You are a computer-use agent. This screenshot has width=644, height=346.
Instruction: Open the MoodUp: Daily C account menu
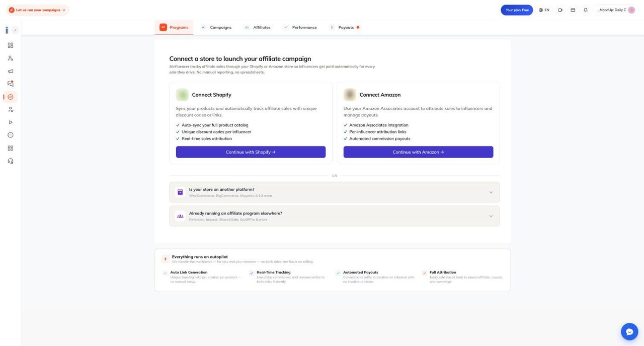[616, 10]
